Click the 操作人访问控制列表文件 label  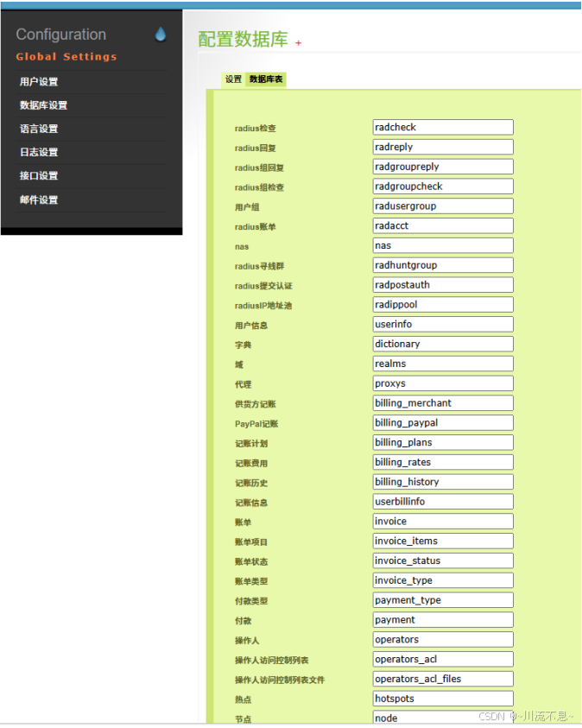tap(280, 681)
